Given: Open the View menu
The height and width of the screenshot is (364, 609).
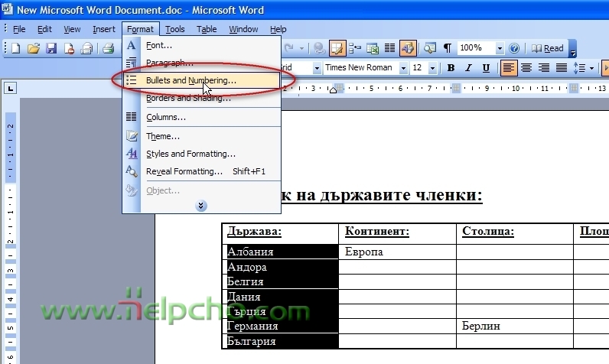Looking at the screenshot, I should [72, 29].
